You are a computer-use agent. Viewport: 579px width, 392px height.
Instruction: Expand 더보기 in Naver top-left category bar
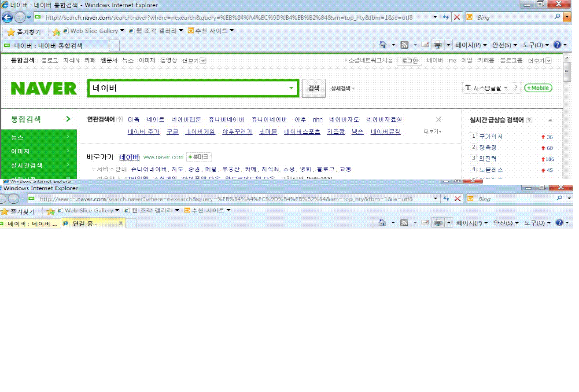tap(194, 61)
